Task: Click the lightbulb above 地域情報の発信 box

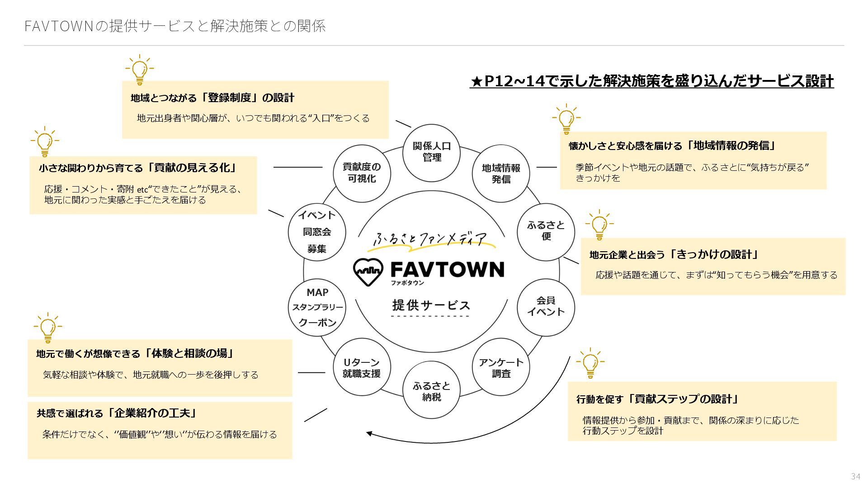Action: coord(566,119)
